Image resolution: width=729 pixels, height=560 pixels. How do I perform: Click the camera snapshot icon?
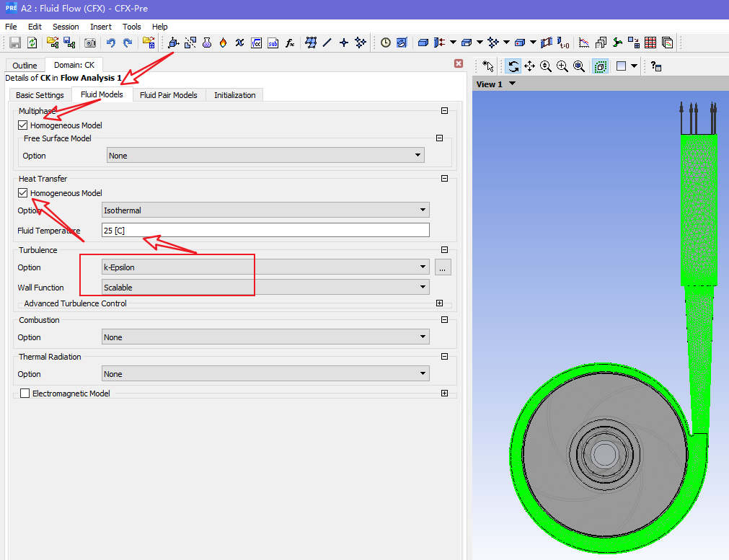(90, 43)
